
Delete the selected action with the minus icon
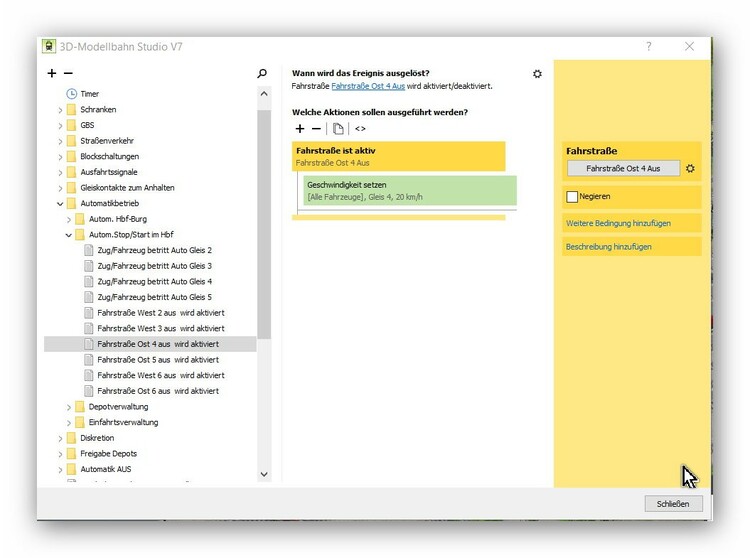316,129
